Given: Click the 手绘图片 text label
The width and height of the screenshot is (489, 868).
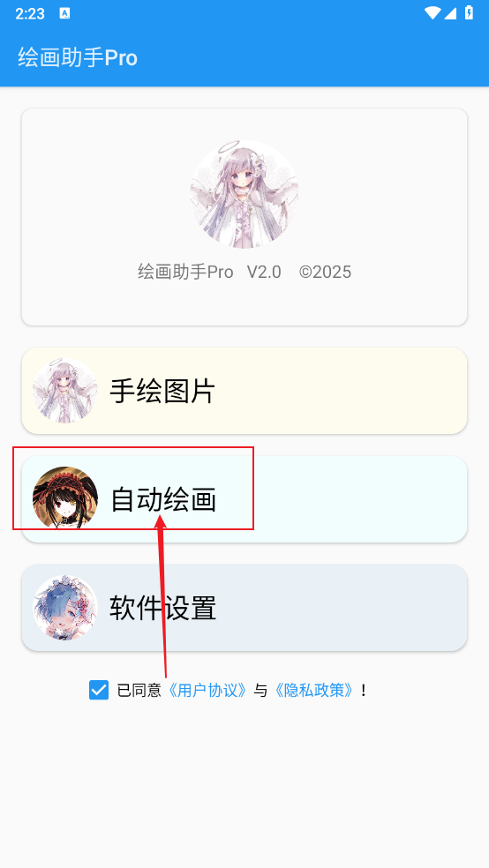Looking at the screenshot, I should click(x=162, y=391).
